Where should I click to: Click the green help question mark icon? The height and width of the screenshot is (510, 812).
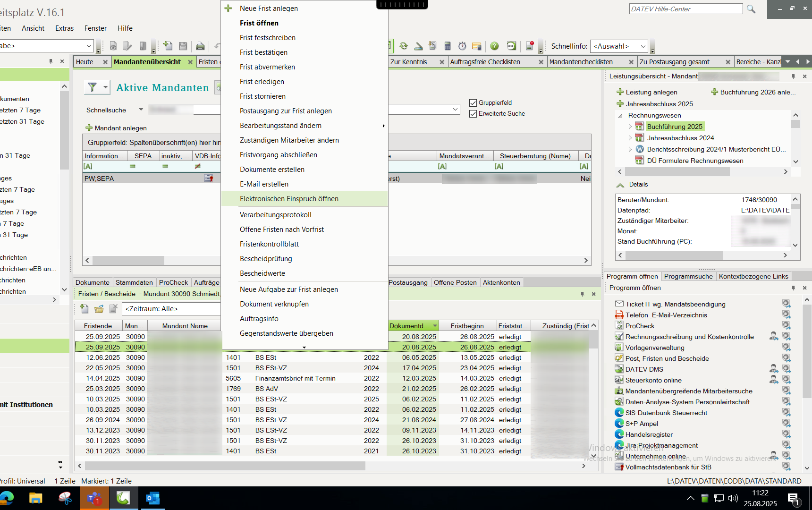click(x=494, y=46)
